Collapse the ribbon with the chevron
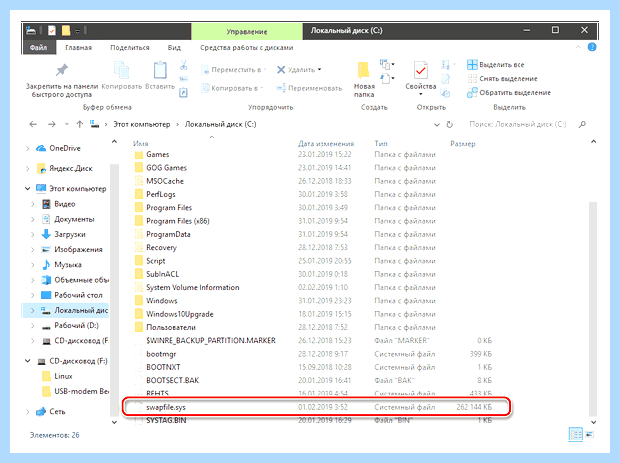This screenshot has width=620, height=463. pyautogui.click(x=578, y=47)
